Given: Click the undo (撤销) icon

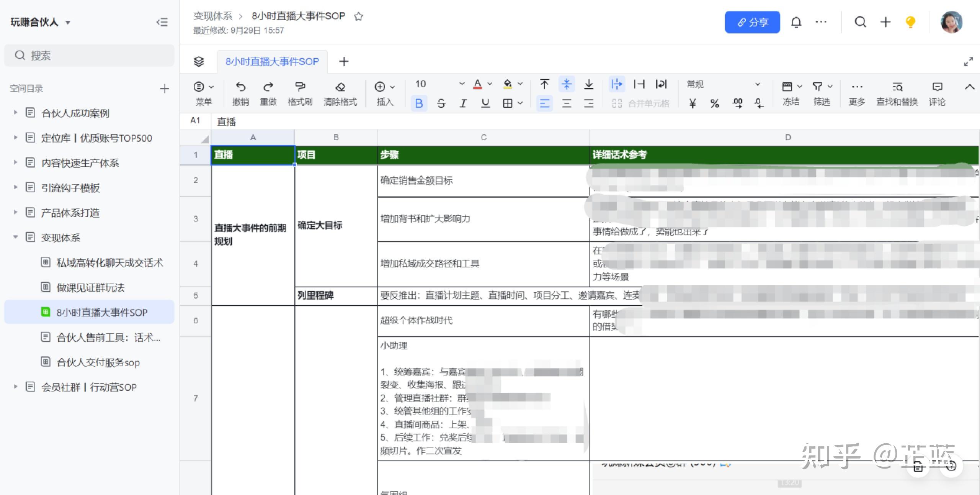Looking at the screenshot, I should (x=240, y=87).
